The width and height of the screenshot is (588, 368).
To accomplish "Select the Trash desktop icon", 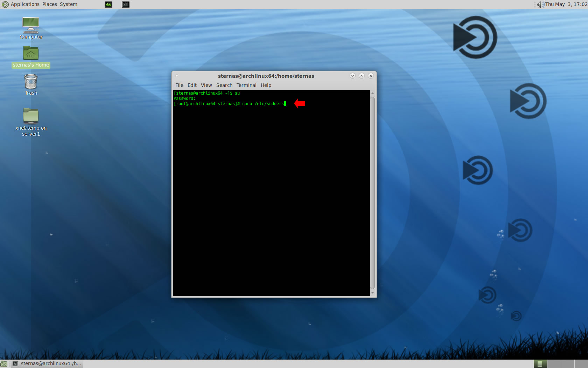I will pyautogui.click(x=31, y=85).
